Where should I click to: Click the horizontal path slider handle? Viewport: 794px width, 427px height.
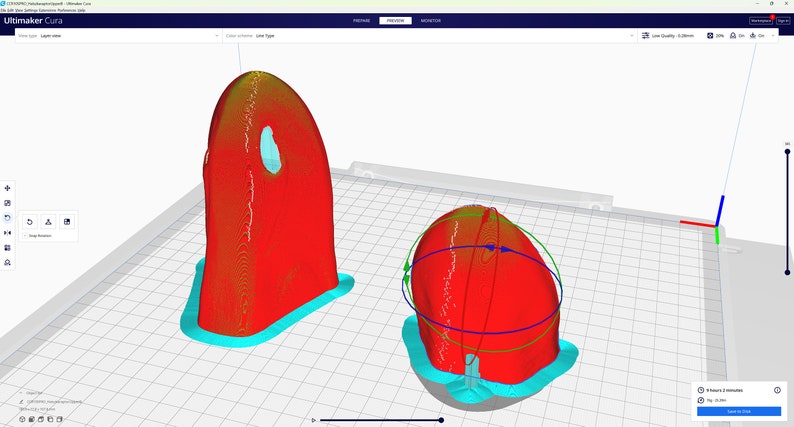pos(442,420)
